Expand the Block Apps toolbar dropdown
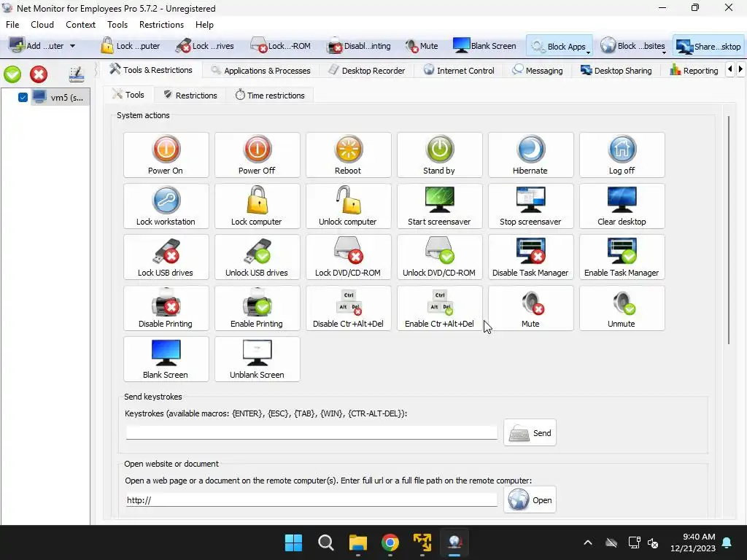 tap(589, 52)
